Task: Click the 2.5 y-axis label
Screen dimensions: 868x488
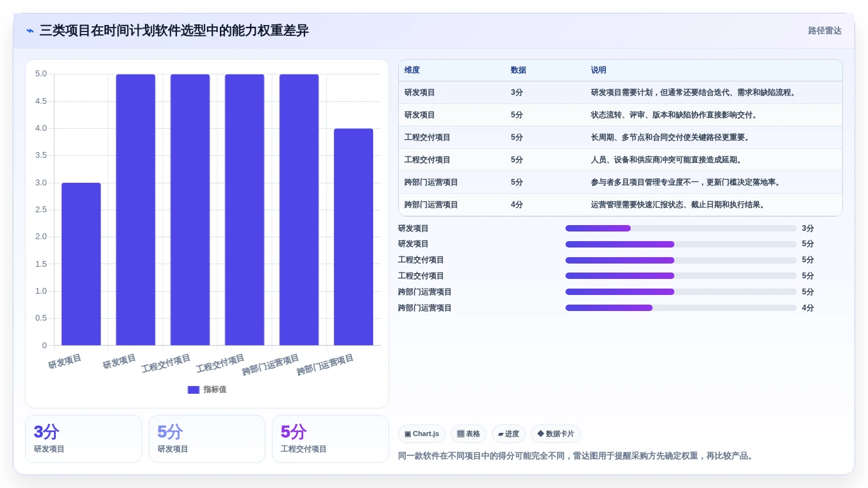Action: [x=41, y=210]
